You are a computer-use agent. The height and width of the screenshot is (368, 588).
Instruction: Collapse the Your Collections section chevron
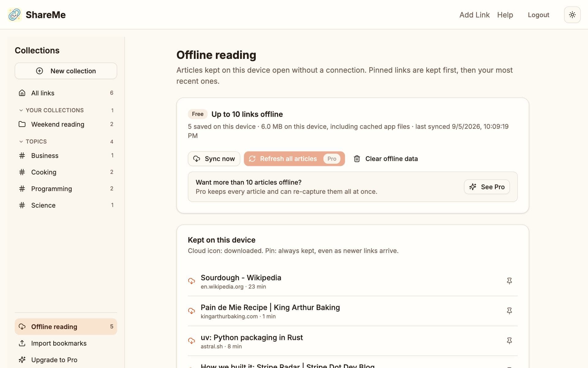pyautogui.click(x=21, y=110)
